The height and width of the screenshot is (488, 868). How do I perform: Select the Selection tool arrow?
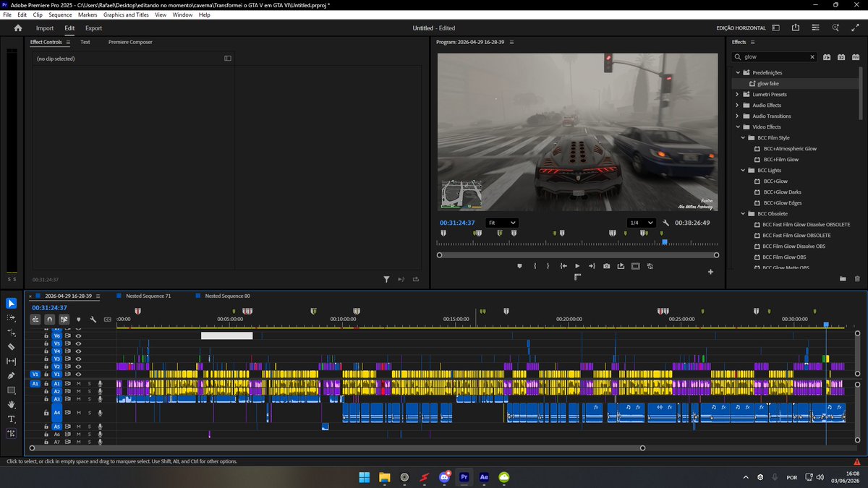coord(12,303)
